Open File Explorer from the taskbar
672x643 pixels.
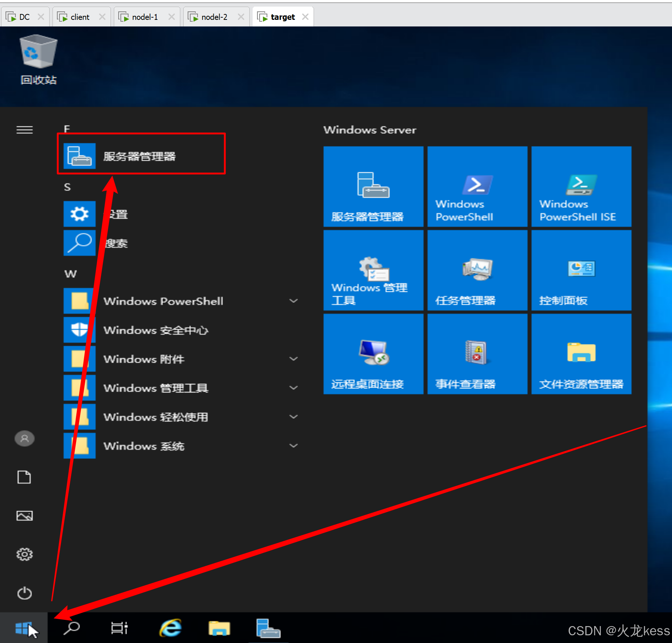coord(219,628)
